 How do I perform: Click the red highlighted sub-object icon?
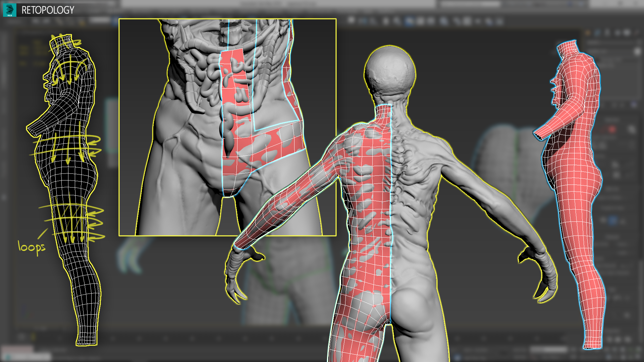coord(612,129)
